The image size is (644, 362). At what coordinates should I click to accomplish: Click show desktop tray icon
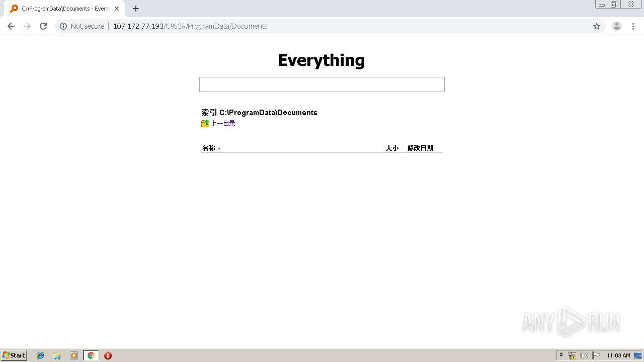(x=638, y=355)
